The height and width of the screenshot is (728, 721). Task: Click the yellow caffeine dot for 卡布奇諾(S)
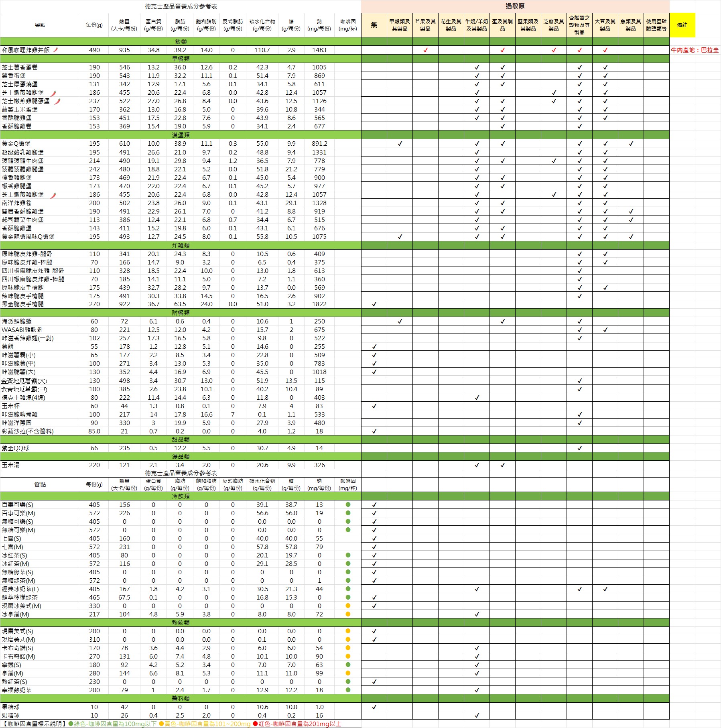tap(348, 648)
